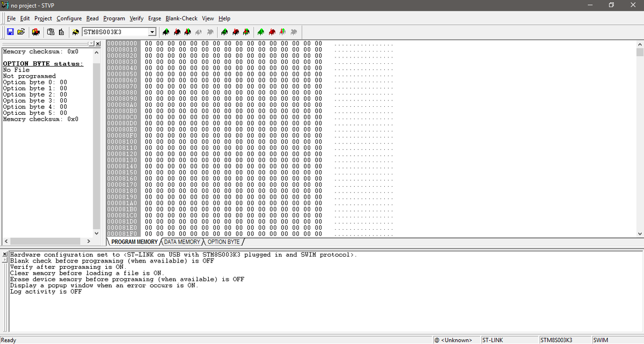The width and height of the screenshot is (644, 344).
Task: Open the Edit menu
Action: 25,18
